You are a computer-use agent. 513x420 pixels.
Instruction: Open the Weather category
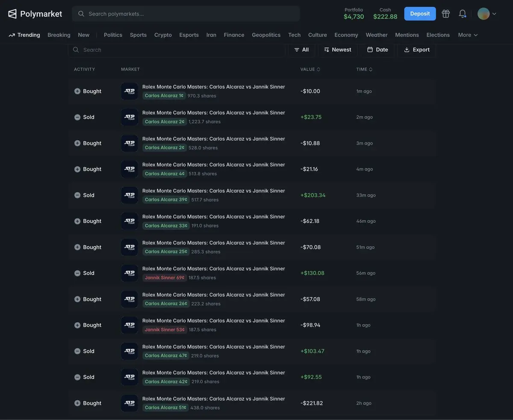(x=377, y=35)
